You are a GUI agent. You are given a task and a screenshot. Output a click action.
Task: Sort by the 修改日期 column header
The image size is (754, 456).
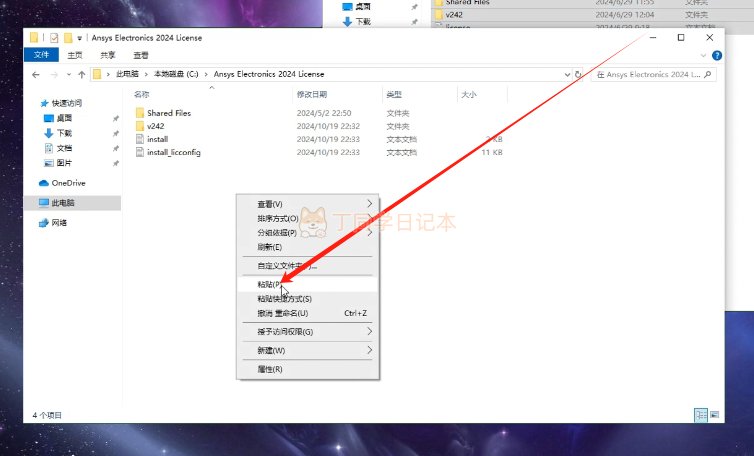tap(312, 94)
